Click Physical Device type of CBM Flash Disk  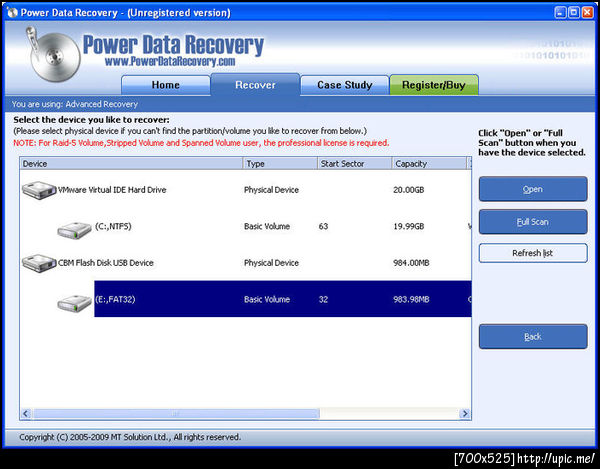point(271,263)
